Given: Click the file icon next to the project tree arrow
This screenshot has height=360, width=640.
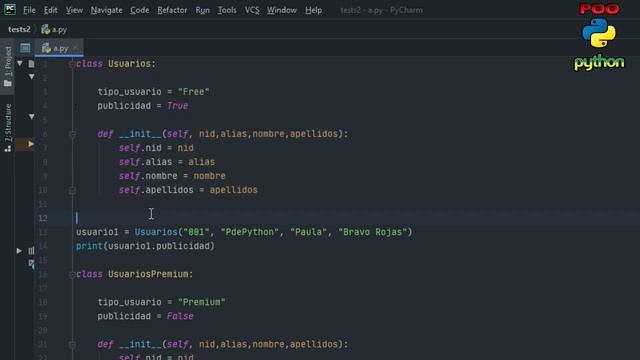Looking at the screenshot, I should click(31, 64).
